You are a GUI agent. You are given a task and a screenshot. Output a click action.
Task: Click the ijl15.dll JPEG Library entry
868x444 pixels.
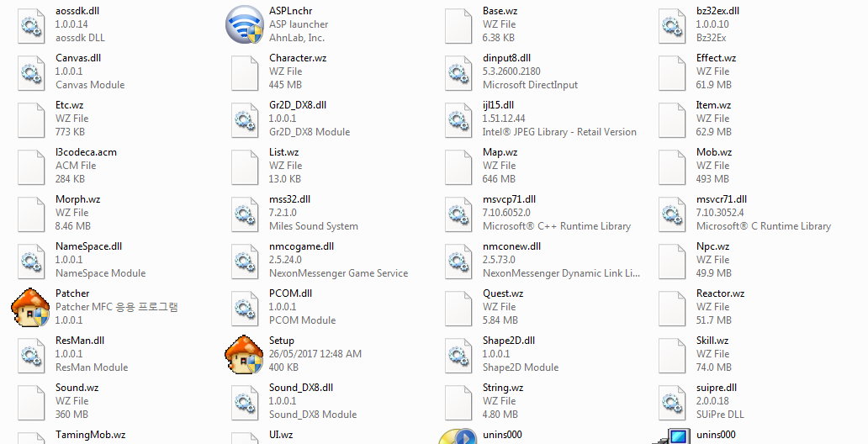pyautogui.click(x=503, y=105)
